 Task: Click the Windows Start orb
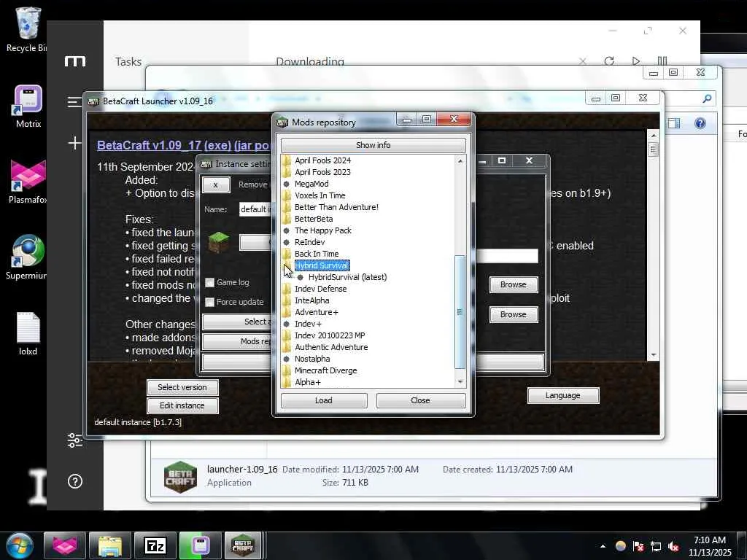coord(19,545)
